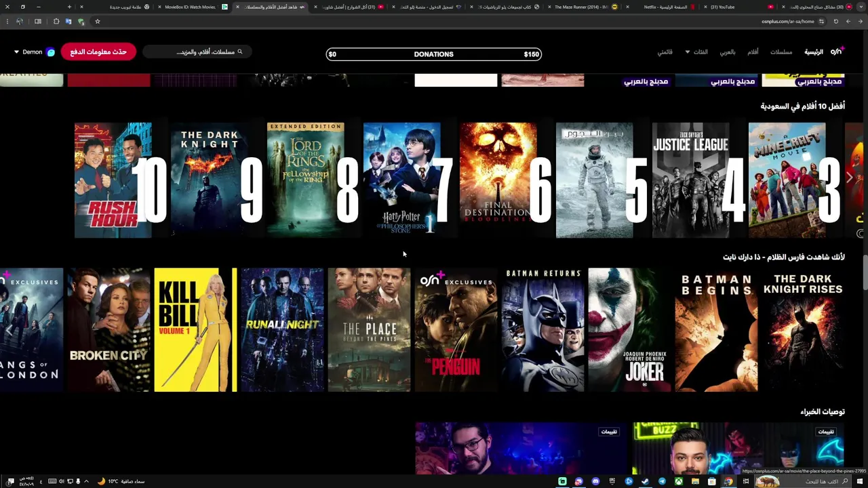Open Lord of the Rings poster
The height and width of the screenshot is (488, 868).
coord(306,180)
